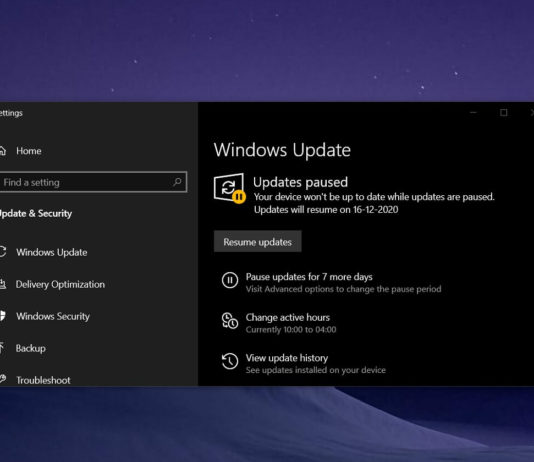534x462 pixels.
Task: Click the Resume updates button
Action: pyautogui.click(x=257, y=242)
